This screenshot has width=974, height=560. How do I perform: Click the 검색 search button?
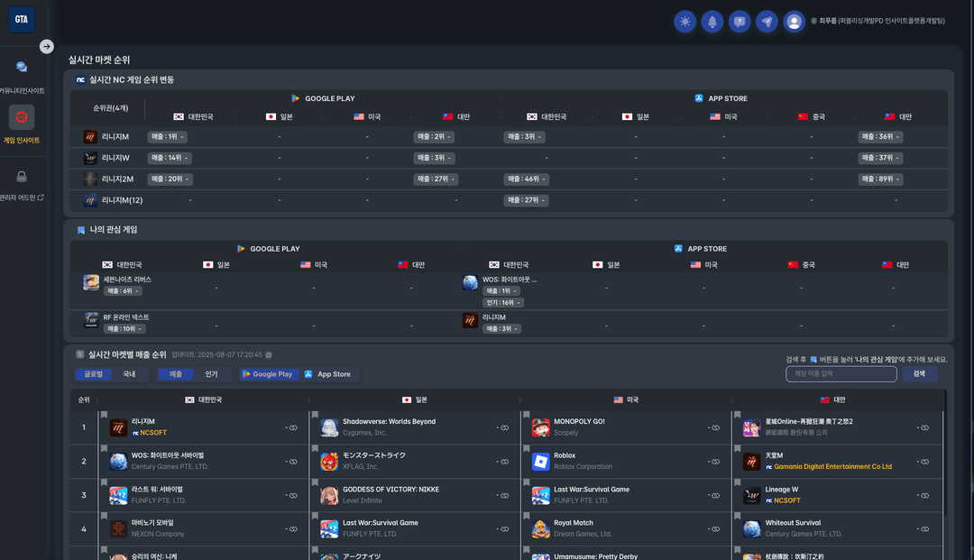[919, 373]
